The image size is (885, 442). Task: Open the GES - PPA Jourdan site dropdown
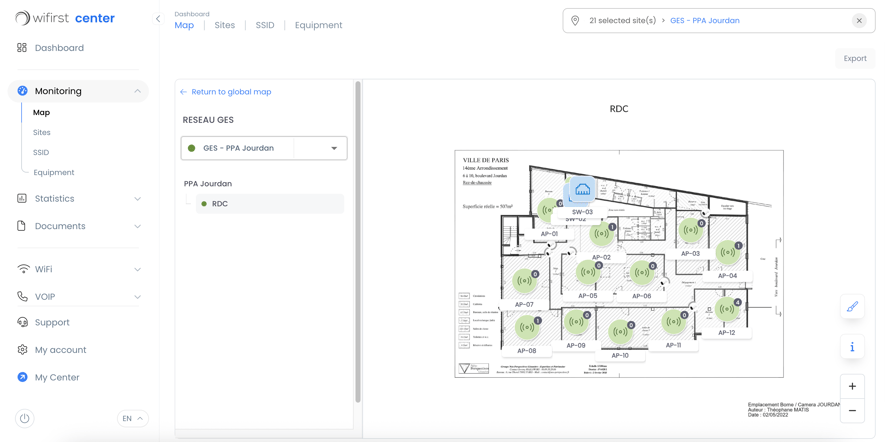tap(264, 148)
